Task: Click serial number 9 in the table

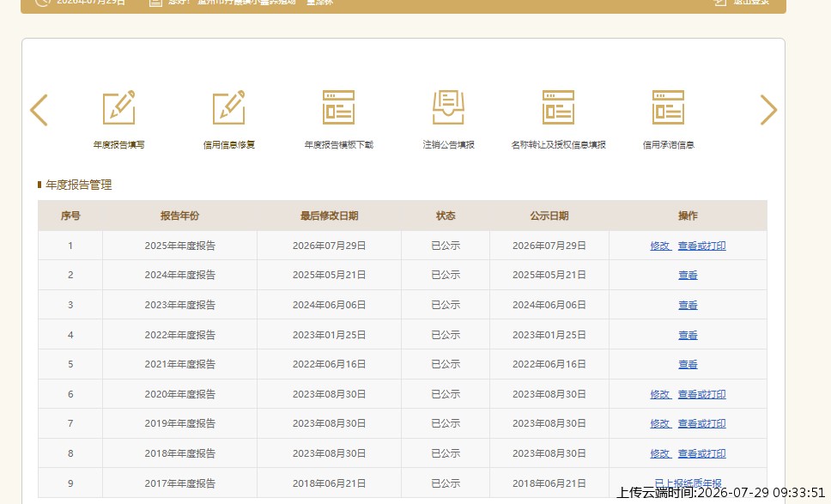Action: tap(70, 484)
